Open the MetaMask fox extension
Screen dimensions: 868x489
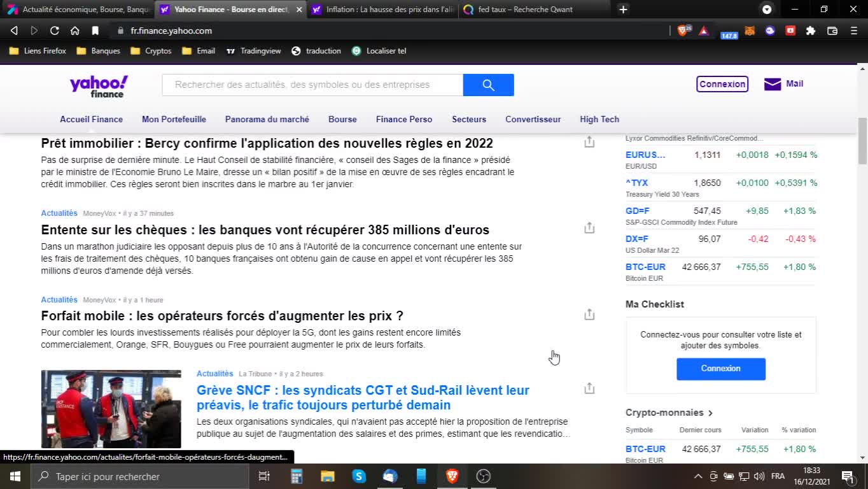[x=750, y=31]
